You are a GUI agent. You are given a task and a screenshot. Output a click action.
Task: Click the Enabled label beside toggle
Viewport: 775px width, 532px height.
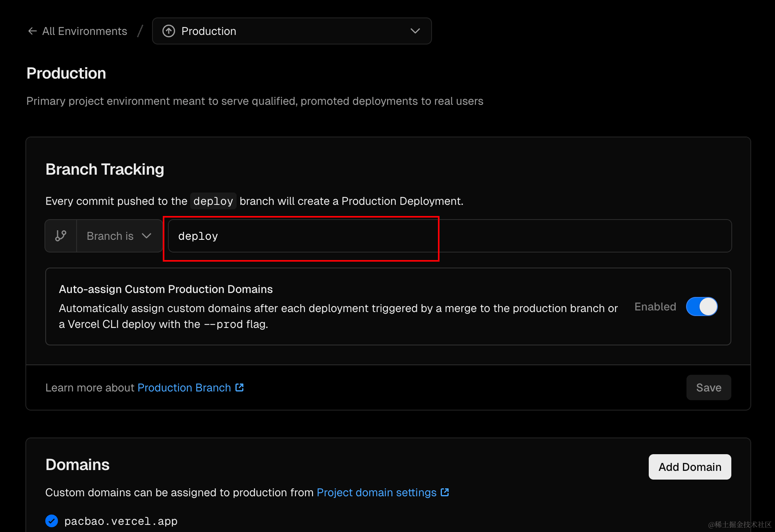(655, 306)
